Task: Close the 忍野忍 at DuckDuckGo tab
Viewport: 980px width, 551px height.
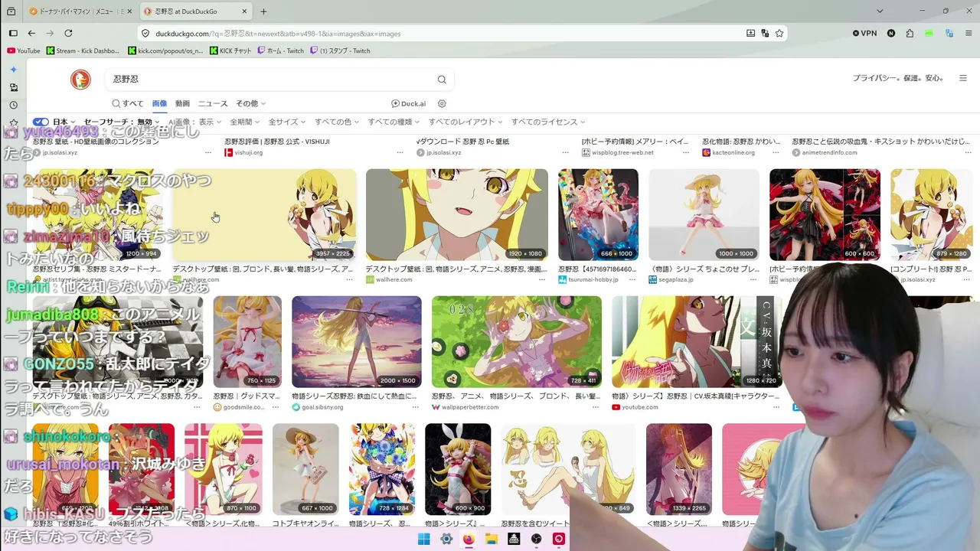Action: point(245,11)
